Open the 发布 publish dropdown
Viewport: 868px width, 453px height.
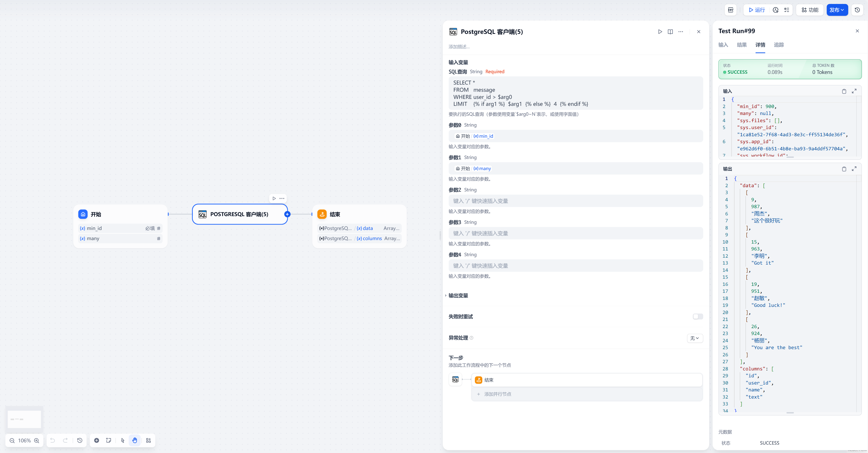(x=837, y=10)
